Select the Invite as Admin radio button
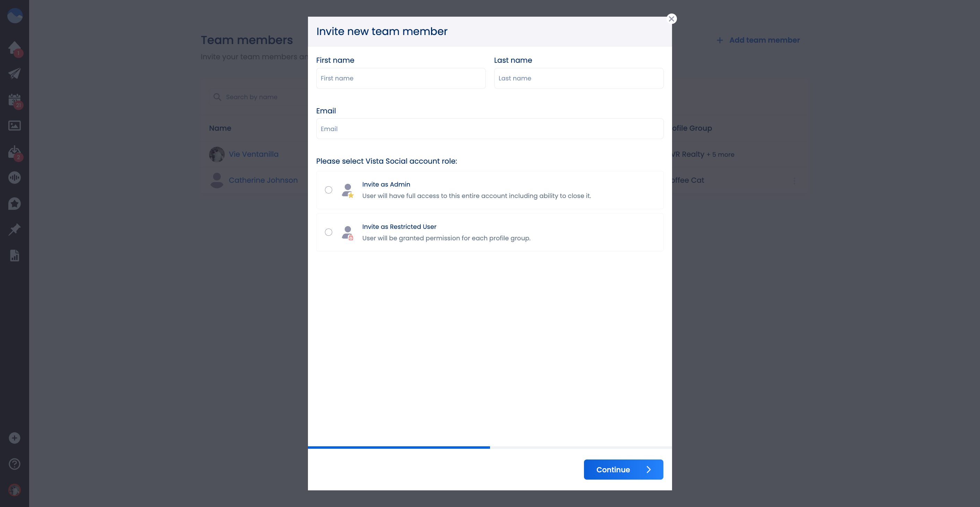The height and width of the screenshot is (507, 980). (x=329, y=189)
